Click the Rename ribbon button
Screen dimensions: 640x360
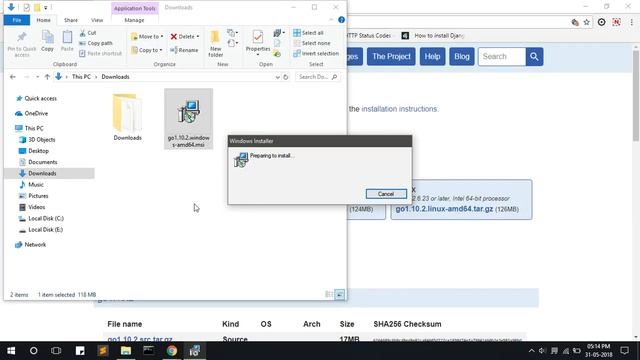tap(184, 50)
